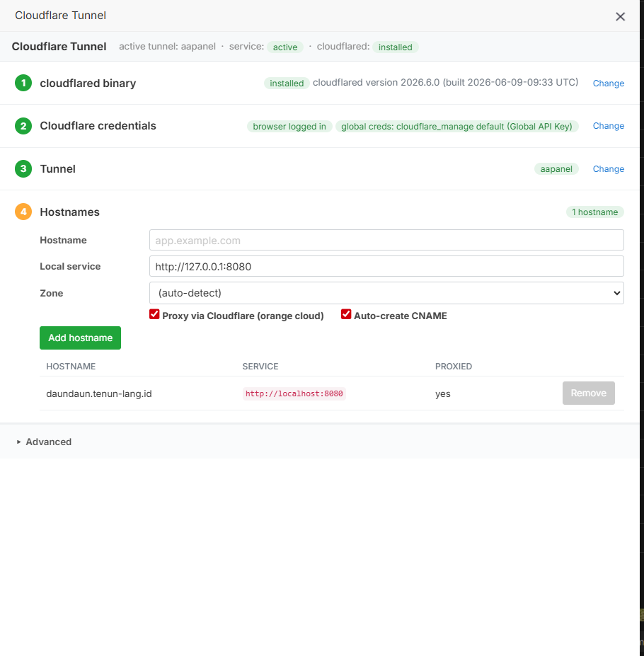
Task: Click the browser logged in badge
Action: coord(289,127)
